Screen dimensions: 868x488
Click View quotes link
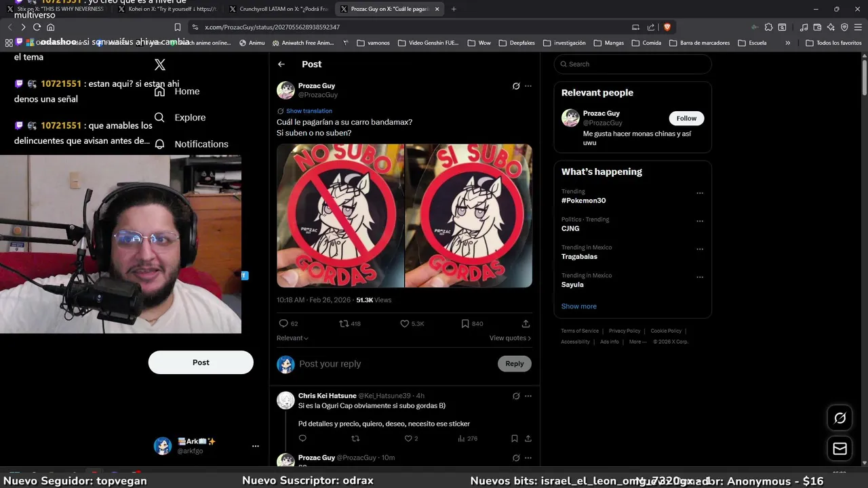tap(510, 338)
